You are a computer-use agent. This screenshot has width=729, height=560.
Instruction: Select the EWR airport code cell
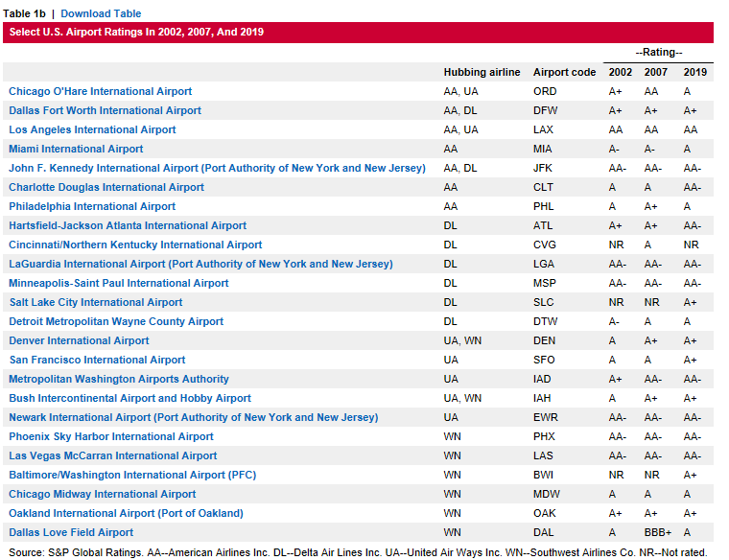[546, 417]
